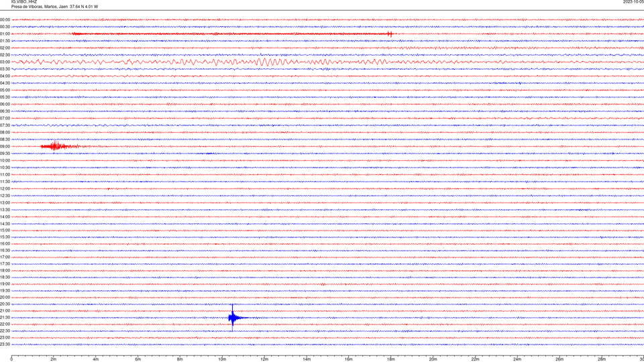Viewport: 644px width, 362px height.
Task: Select the 16:30 trace time label
Action: pos(5,250)
